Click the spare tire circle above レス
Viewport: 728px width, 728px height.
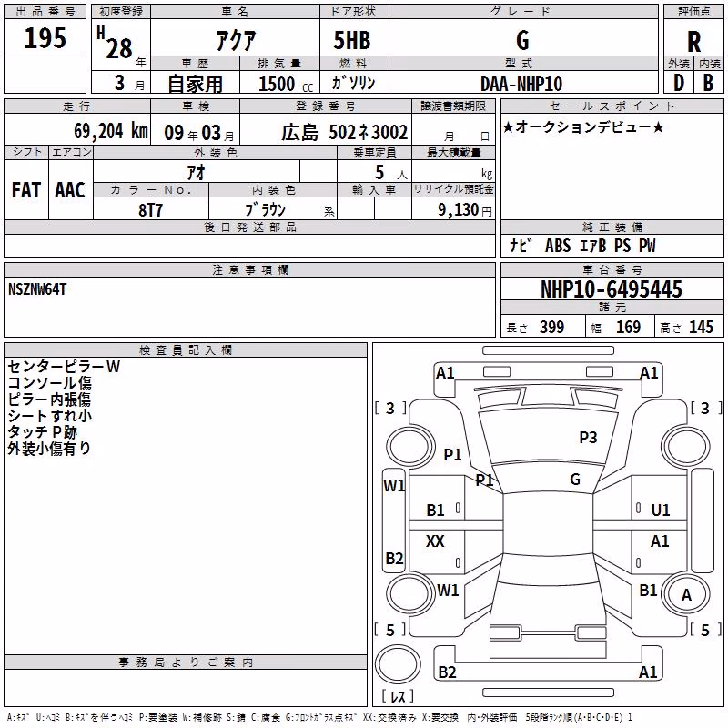pos(398,664)
